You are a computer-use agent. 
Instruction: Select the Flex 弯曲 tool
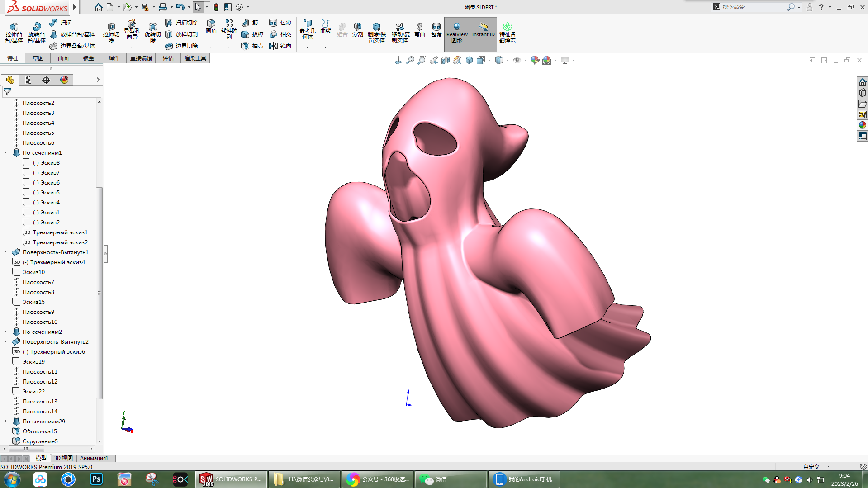pos(420,30)
